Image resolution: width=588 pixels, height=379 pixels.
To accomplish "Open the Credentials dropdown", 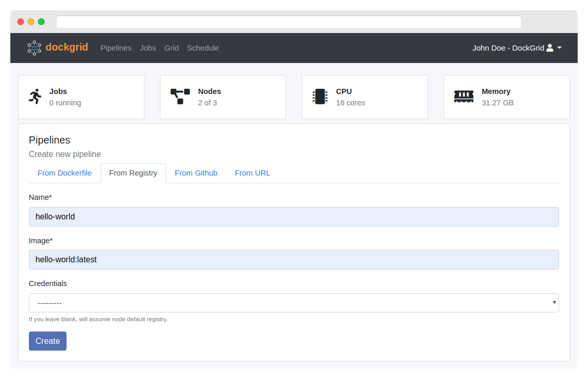I will click(x=293, y=303).
